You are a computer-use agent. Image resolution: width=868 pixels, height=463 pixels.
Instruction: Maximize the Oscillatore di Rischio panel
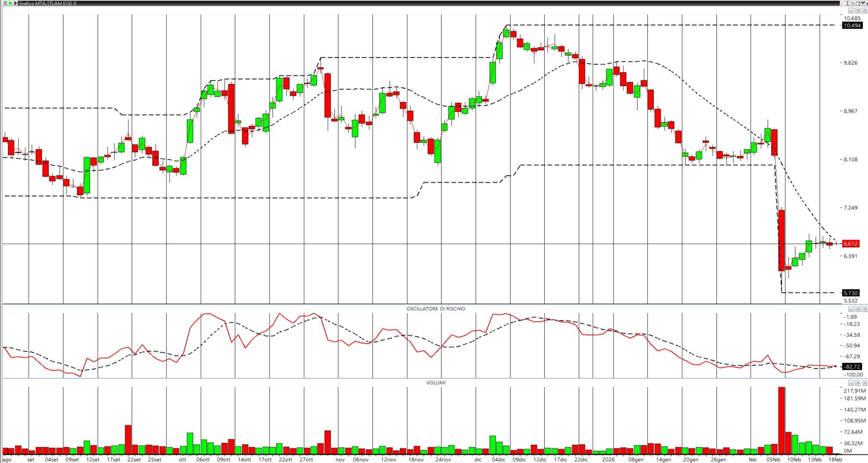point(858,309)
